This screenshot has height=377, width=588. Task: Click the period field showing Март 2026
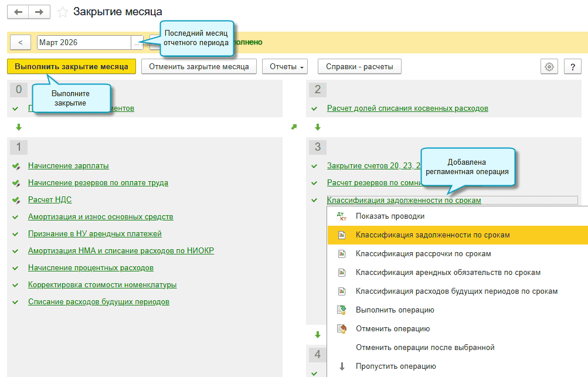click(x=83, y=43)
